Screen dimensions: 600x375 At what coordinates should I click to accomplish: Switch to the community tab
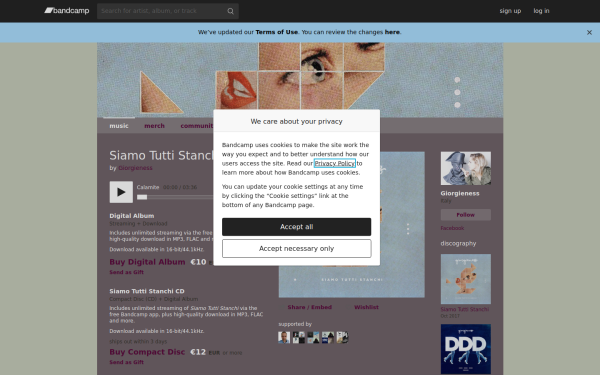click(x=197, y=126)
